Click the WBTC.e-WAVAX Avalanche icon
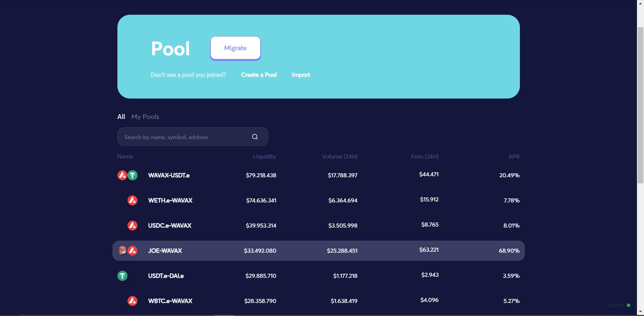Screen dimensions: 644x316 click(x=132, y=301)
